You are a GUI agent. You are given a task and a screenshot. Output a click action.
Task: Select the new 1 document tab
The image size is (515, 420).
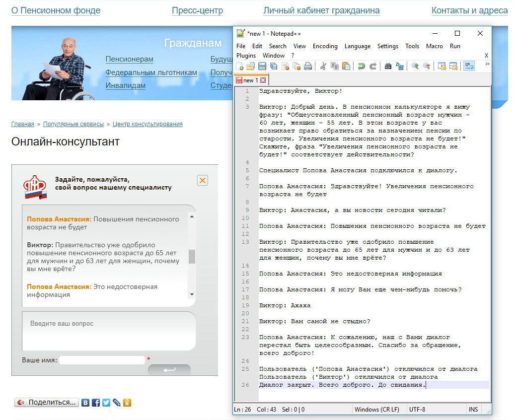click(251, 80)
